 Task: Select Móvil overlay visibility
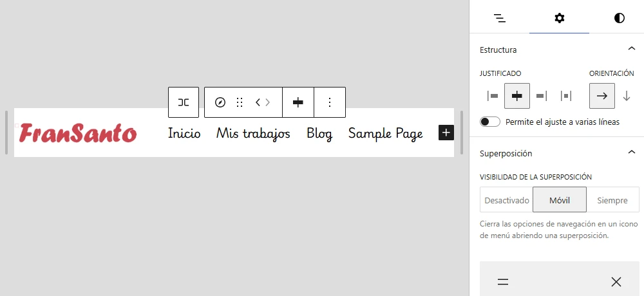click(x=560, y=200)
